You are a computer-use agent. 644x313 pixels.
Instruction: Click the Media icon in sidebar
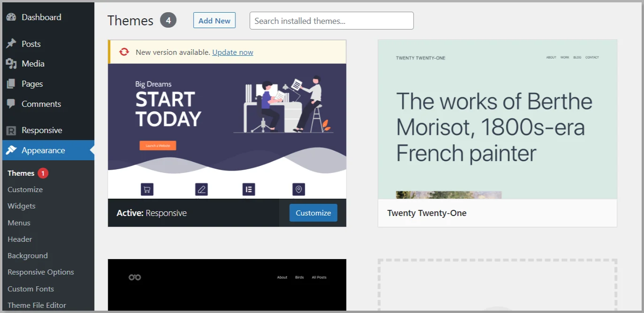click(x=11, y=64)
